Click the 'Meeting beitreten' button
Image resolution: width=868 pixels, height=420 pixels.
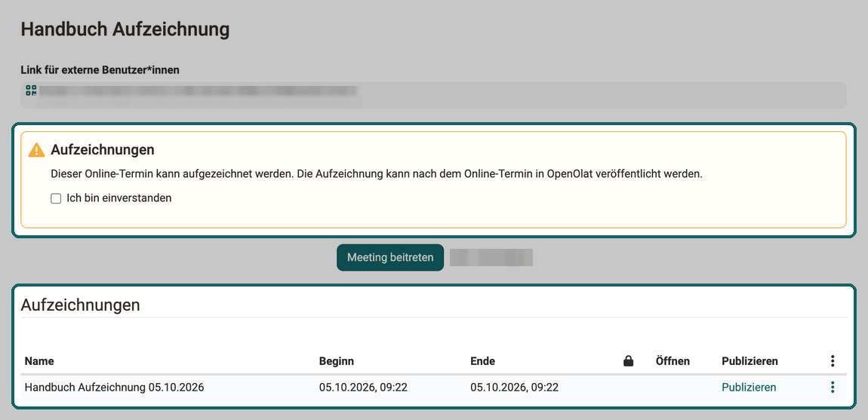coord(390,257)
